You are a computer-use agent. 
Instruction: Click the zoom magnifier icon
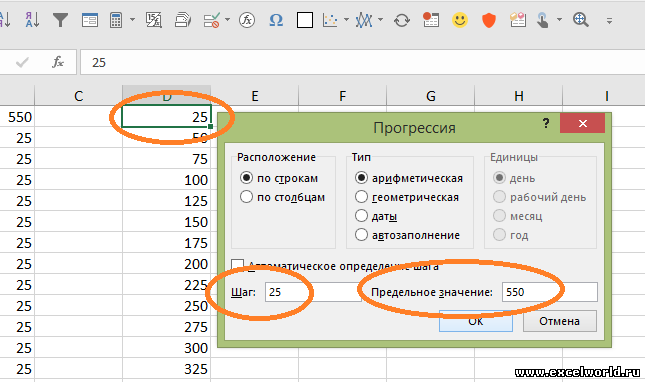point(581,20)
